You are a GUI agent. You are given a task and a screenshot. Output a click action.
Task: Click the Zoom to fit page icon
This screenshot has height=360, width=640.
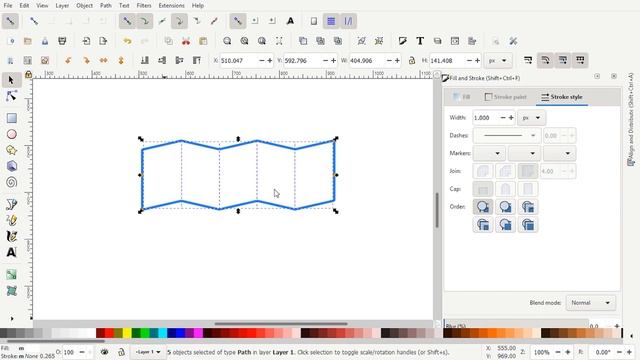click(x=262, y=41)
